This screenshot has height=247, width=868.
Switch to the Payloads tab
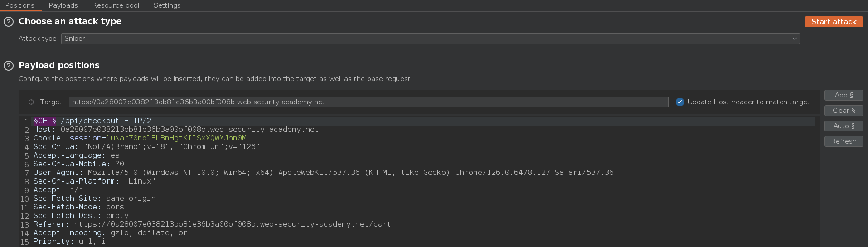pyautogui.click(x=63, y=5)
